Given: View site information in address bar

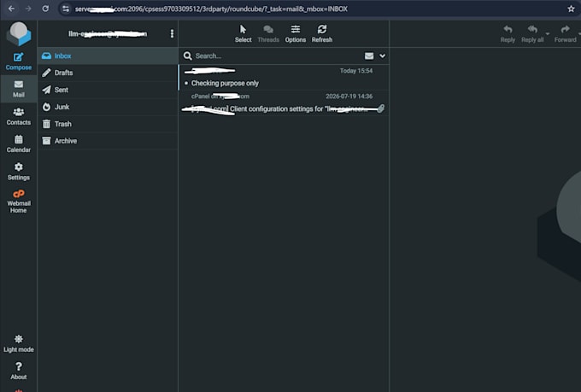Looking at the screenshot, I should point(66,9).
